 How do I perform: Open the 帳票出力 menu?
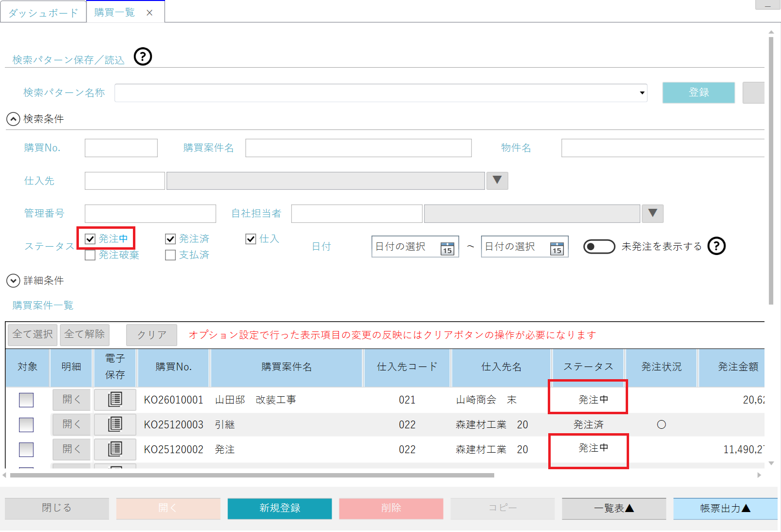(725, 509)
